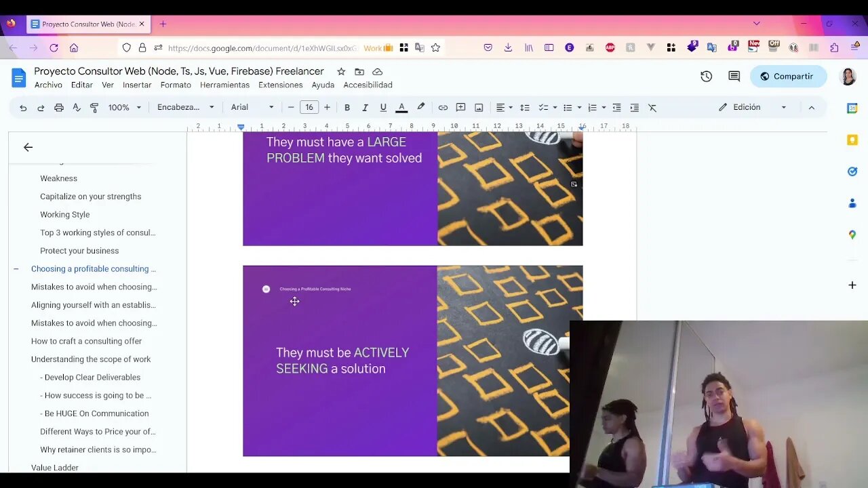Get add-ons with plus icon
This screenshot has width=868, height=488.
click(852, 285)
